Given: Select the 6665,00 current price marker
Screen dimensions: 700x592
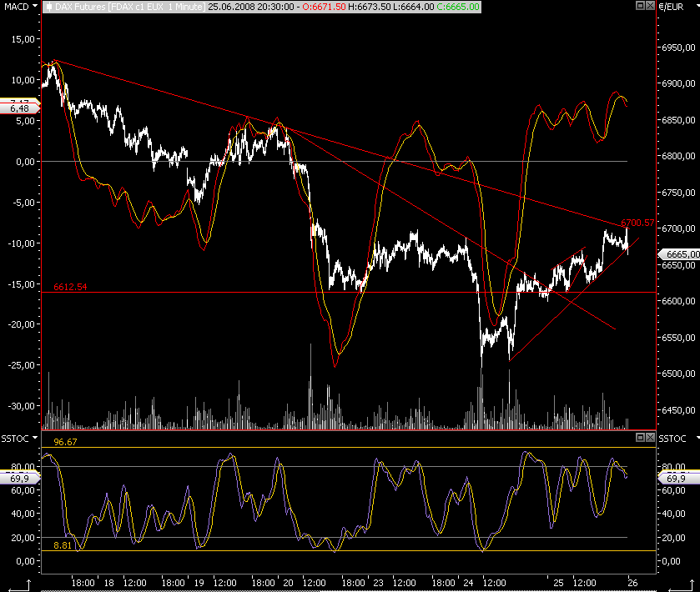Looking at the screenshot, I should (679, 254).
